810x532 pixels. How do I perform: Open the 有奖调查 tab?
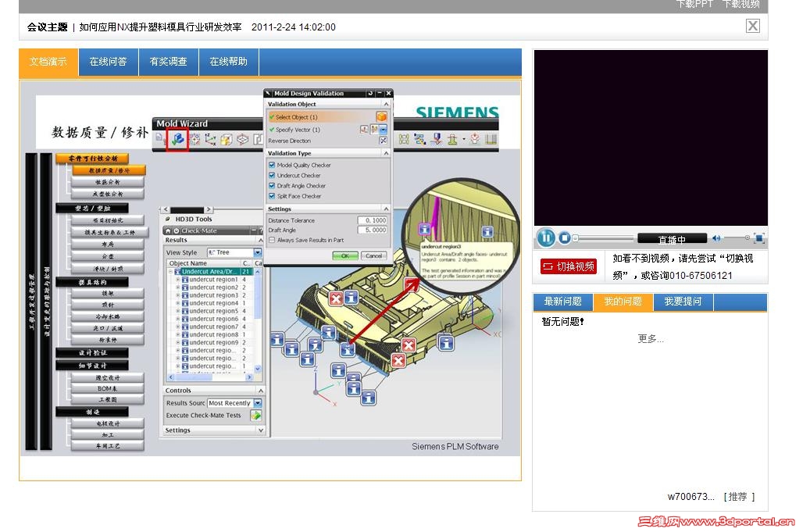[169, 62]
